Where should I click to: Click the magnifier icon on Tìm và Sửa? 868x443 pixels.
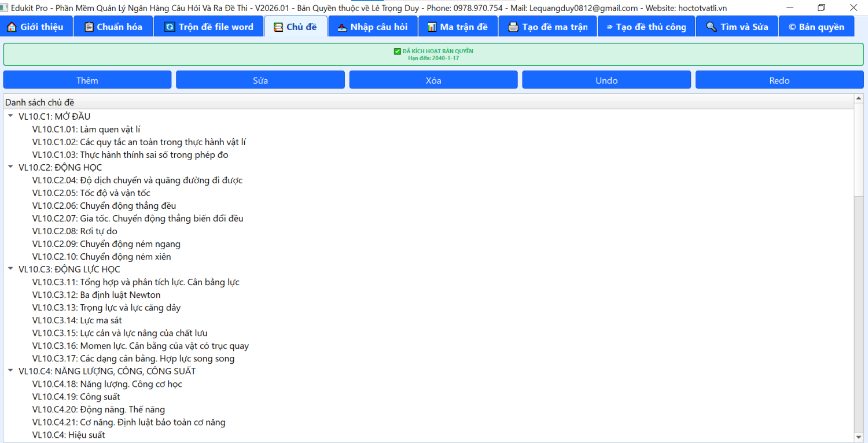(711, 27)
